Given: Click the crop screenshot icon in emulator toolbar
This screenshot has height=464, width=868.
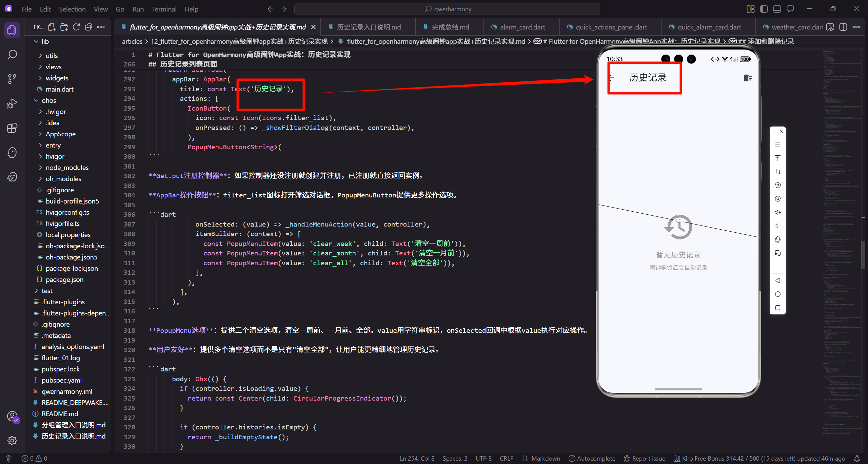Looking at the screenshot, I should [778, 172].
